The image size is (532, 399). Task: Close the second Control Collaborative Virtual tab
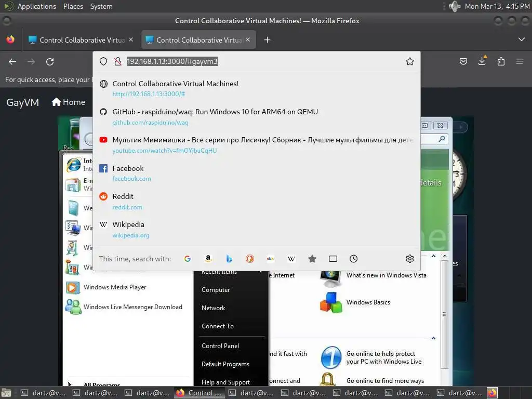pyautogui.click(x=248, y=39)
